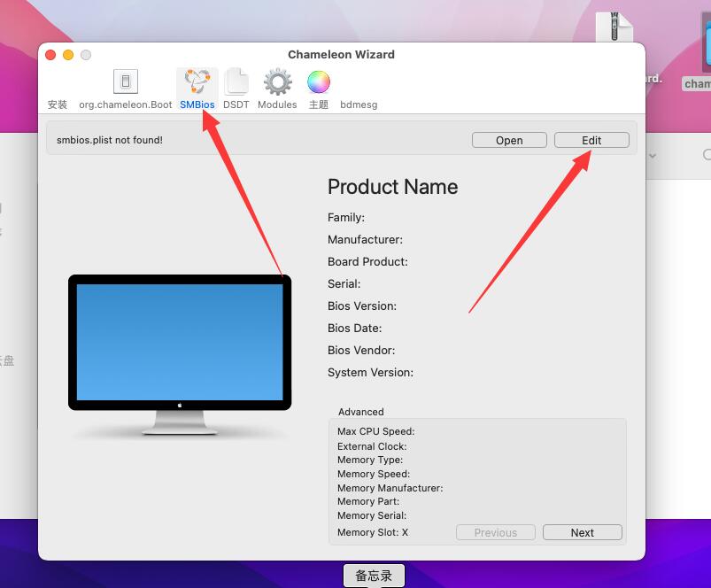Viewport: 711px width, 588px height.
Task: Click the Chameleon Wizard title bar
Action: [341, 54]
